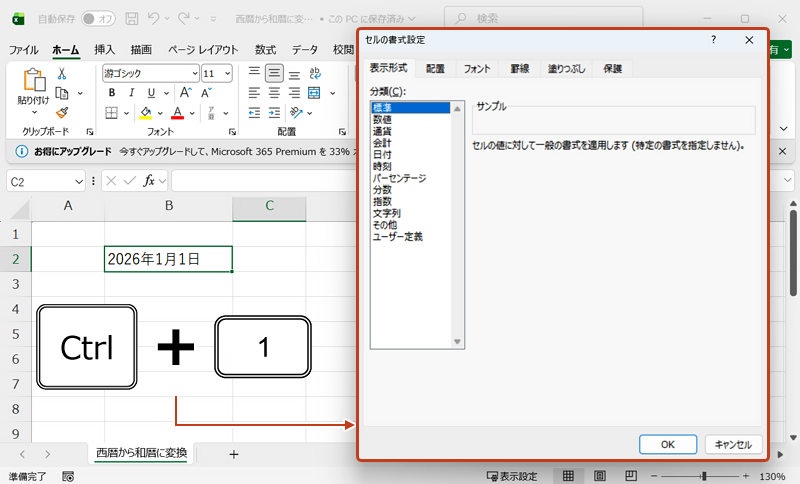Open the underline style dropdown arrow
The width and height of the screenshot is (800, 484).
pyautogui.click(x=166, y=93)
